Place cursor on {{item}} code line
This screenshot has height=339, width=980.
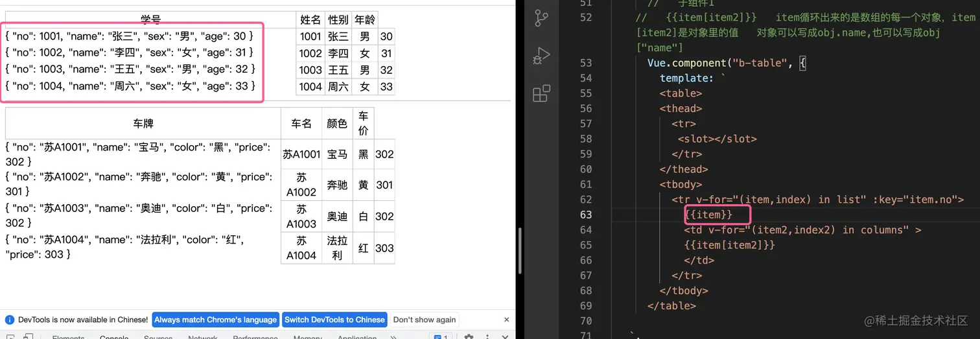(x=708, y=215)
